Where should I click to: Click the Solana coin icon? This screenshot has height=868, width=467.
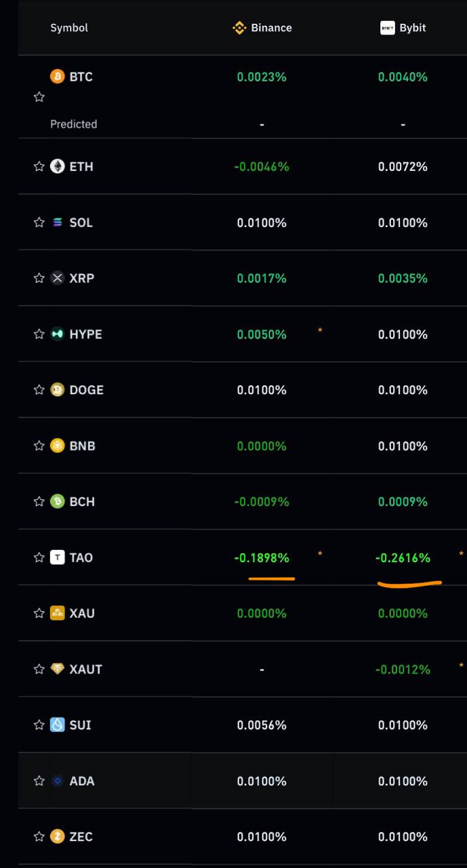tap(58, 222)
